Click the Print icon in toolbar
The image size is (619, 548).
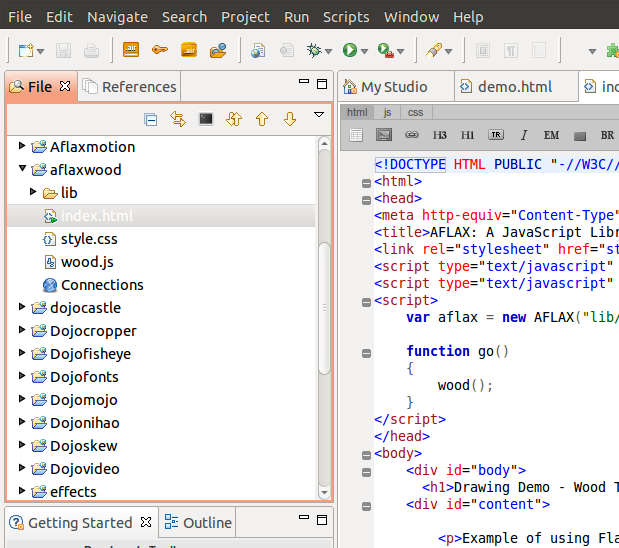[91, 51]
